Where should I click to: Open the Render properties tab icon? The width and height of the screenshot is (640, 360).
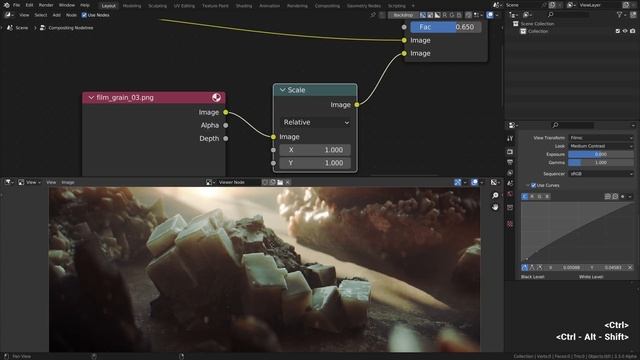coord(510,152)
